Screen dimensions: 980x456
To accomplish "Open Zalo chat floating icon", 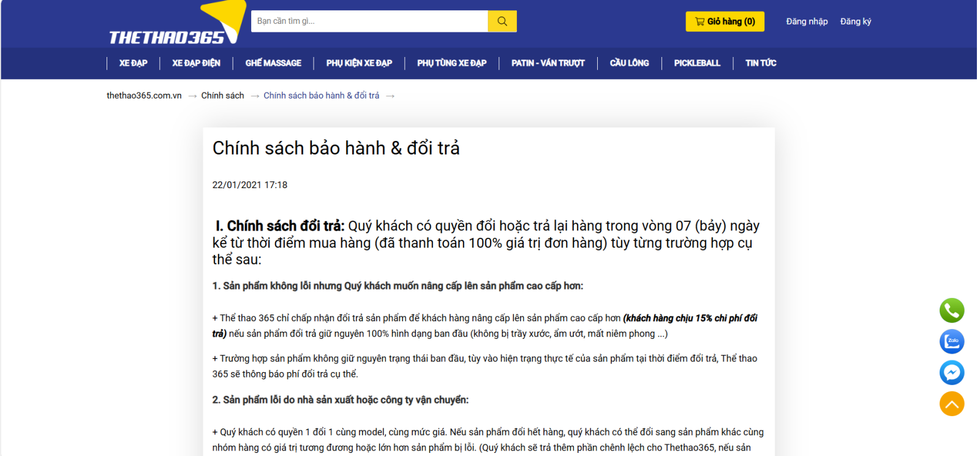I will click(951, 341).
